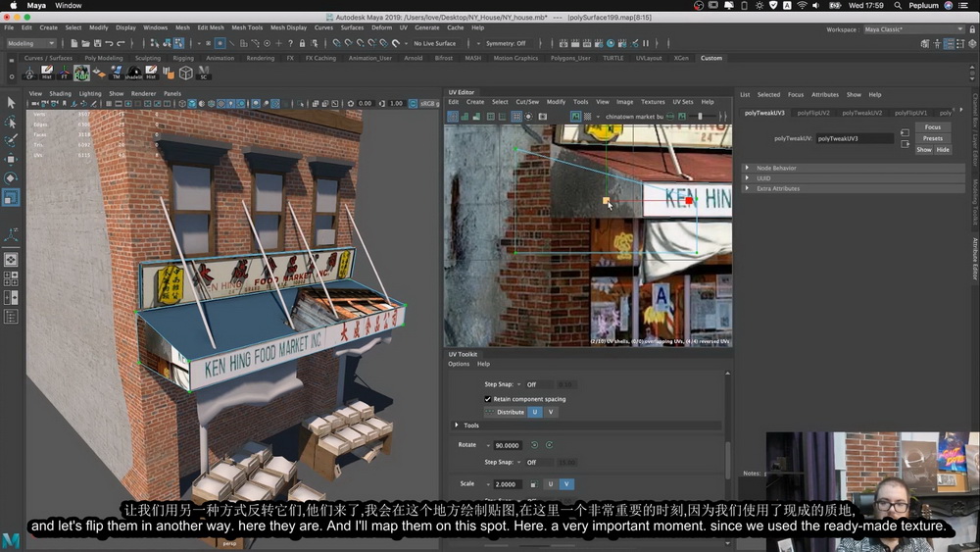Toggle the lock icon in the status line
Screen dimensions: 980x552
(302, 43)
